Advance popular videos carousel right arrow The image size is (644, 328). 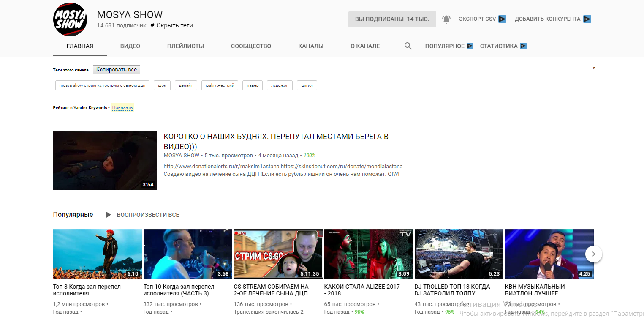tap(594, 254)
